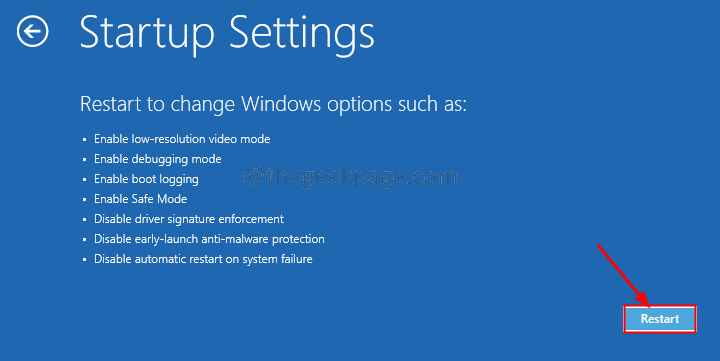Click the Restart button

coord(660,319)
